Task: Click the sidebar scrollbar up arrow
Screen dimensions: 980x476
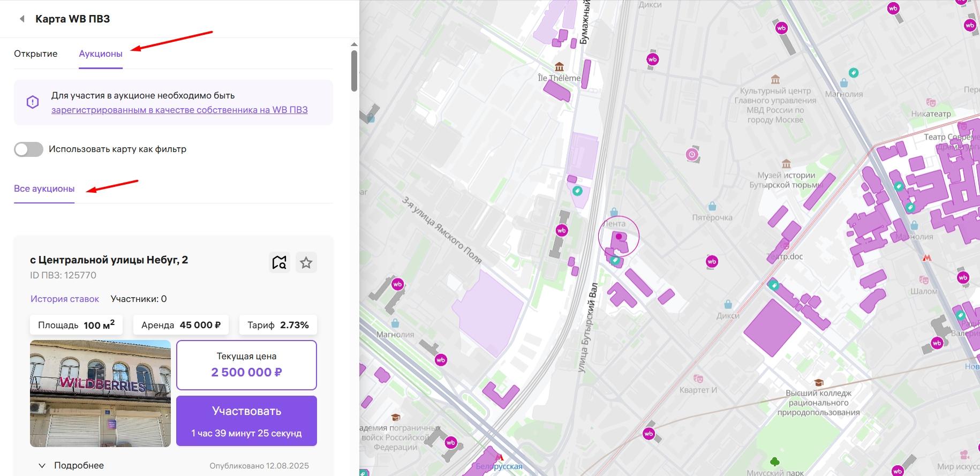Action: 354,44
